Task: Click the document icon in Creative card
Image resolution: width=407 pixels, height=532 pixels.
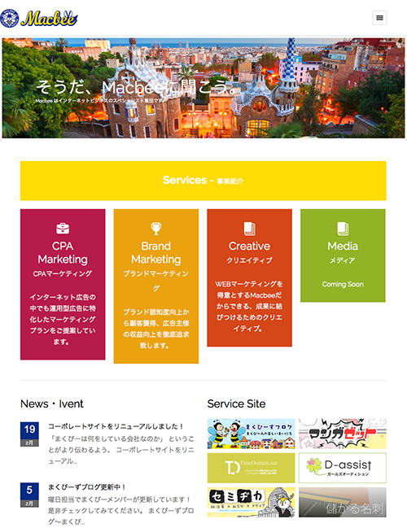Action: [x=250, y=229]
